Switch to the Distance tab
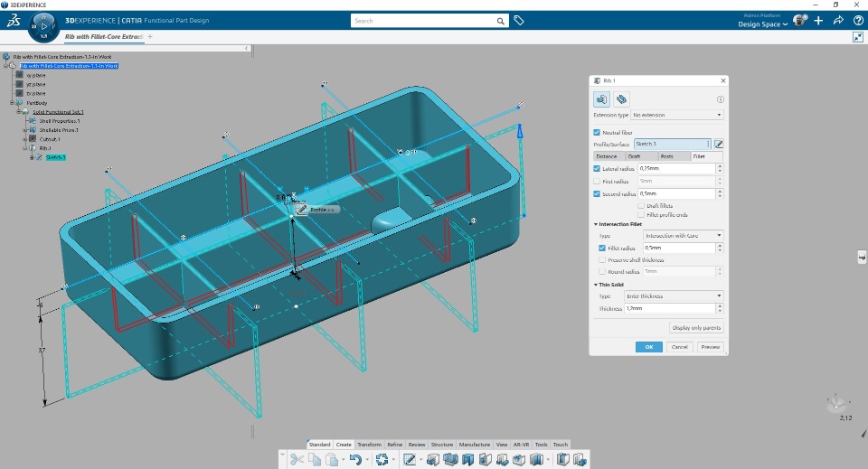868x469 pixels. [x=609, y=156]
